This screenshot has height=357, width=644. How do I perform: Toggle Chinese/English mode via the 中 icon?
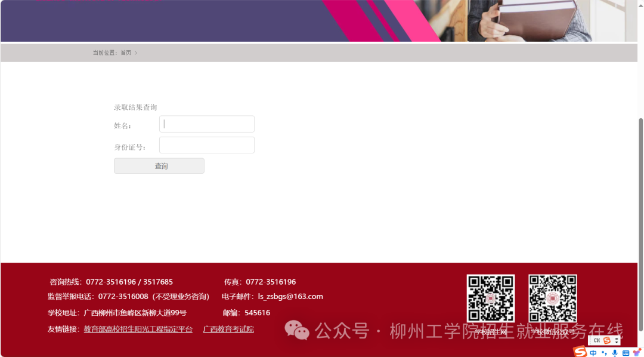coord(593,353)
